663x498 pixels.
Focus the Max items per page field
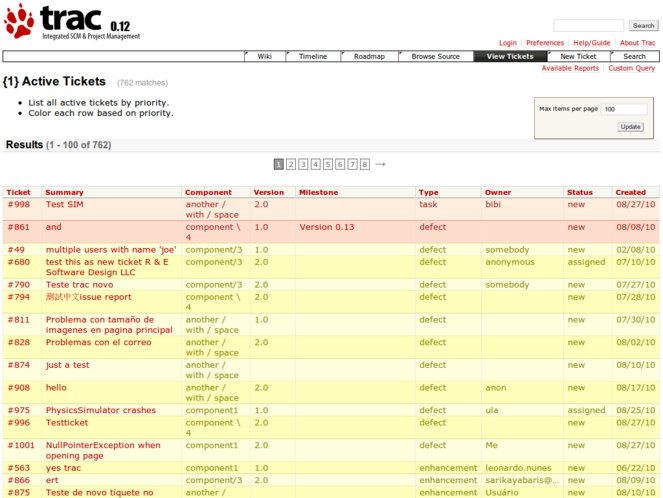(623, 110)
